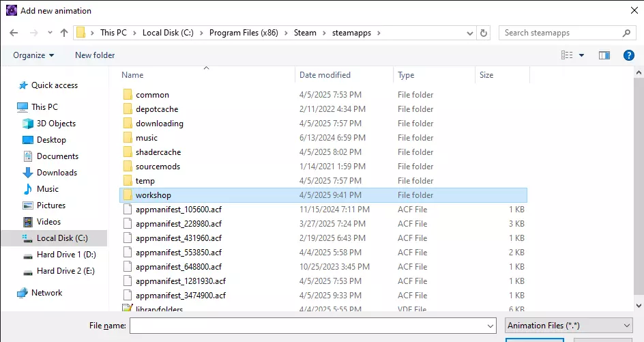Screen dimensions: 644x342
Task: Open the view options dropdown arrow
Action: (x=581, y=55)
